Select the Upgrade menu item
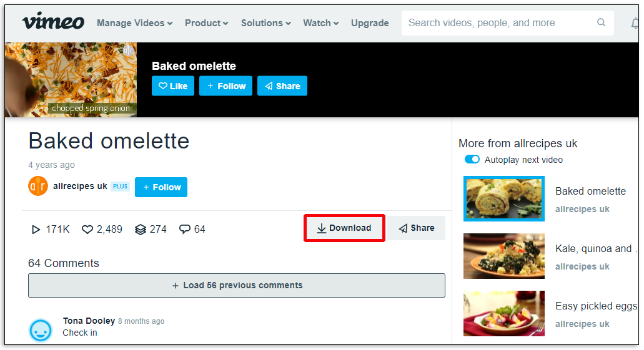Screen dimensions: 644x350 (370, 23)
